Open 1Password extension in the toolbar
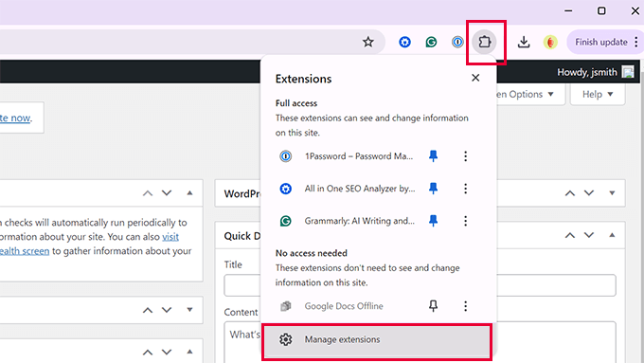Viewport: 644px width, 363px height. coord(457,42)
